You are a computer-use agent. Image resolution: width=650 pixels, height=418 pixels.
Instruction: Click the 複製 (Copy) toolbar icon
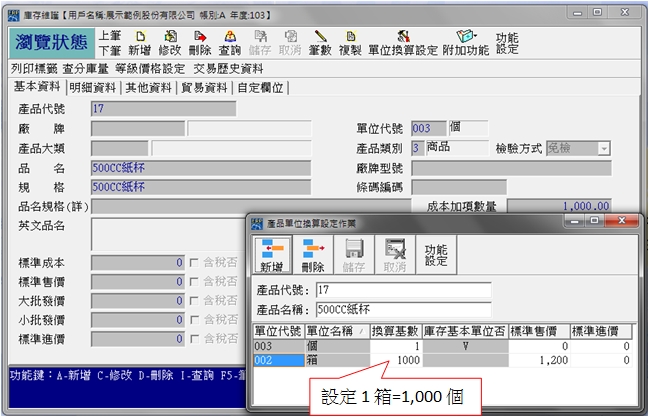(x=349, y=42)
